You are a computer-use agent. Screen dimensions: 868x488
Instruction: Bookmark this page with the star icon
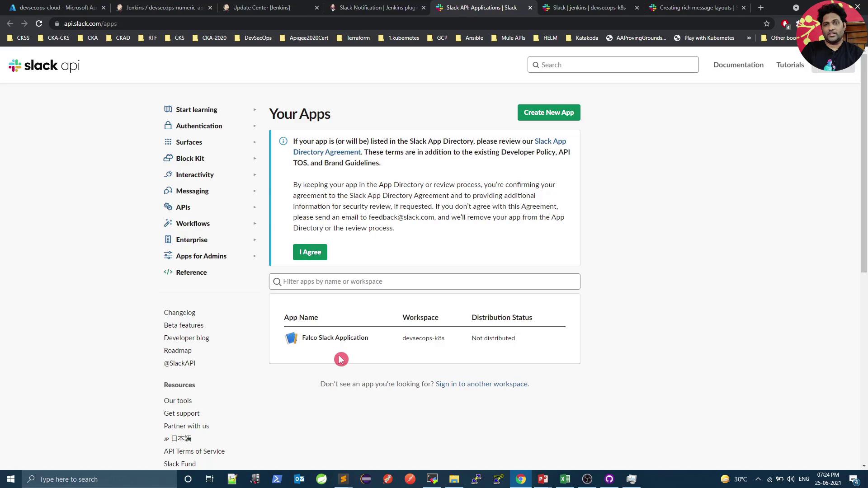tap(767, 23)
